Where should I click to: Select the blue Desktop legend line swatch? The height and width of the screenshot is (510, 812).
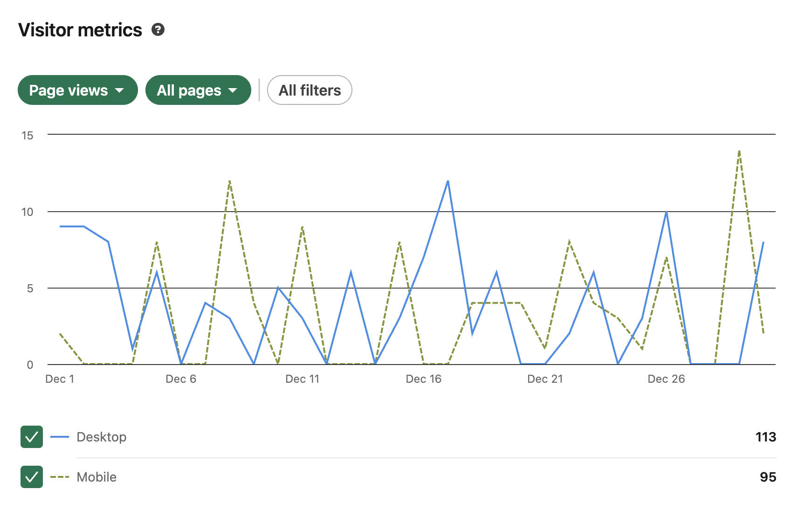point(60,437)
